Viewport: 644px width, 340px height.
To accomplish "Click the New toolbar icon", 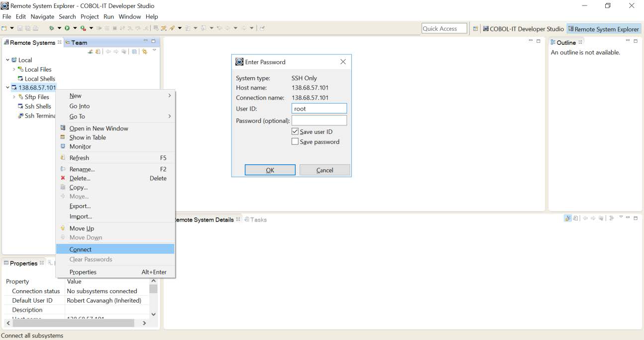I will pyautogui.click(x=5, y=28).
